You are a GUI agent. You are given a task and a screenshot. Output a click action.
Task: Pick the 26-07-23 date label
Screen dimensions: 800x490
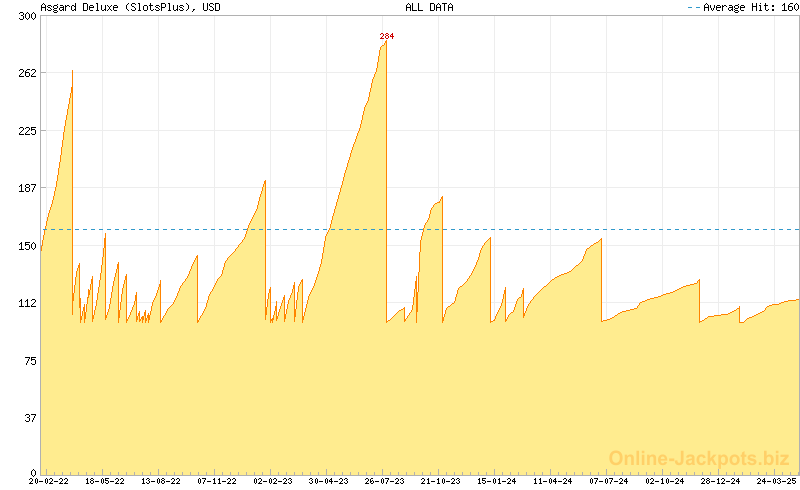[x=385, y=481]
